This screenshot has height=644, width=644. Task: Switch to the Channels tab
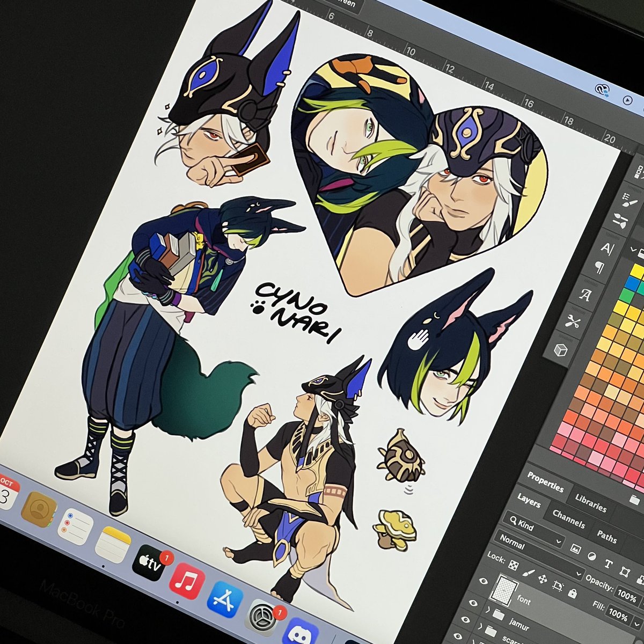click(x=569, y=519)
